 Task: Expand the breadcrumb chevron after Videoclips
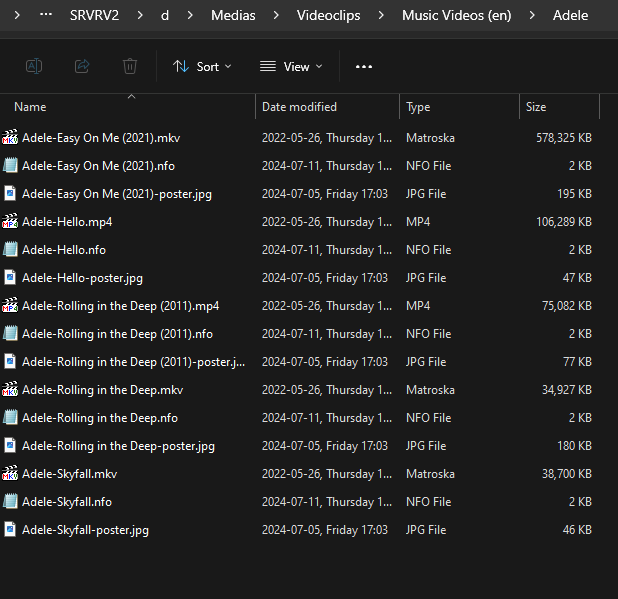click(x=381, y=15)
